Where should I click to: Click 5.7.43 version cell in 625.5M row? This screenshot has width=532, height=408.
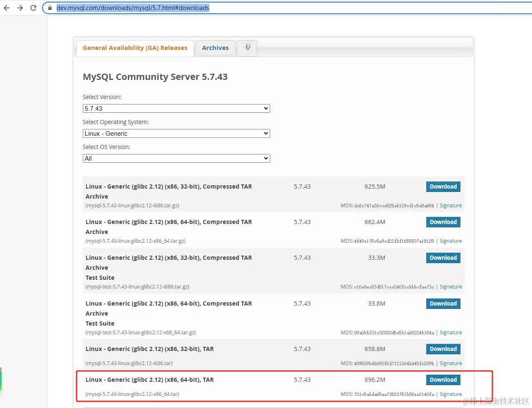click(x=302, y=187)
